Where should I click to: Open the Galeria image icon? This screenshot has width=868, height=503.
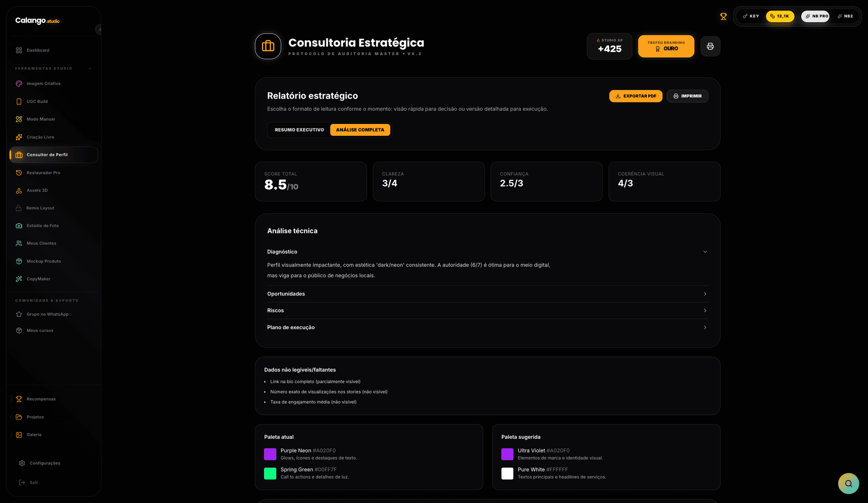coord(19,435)
